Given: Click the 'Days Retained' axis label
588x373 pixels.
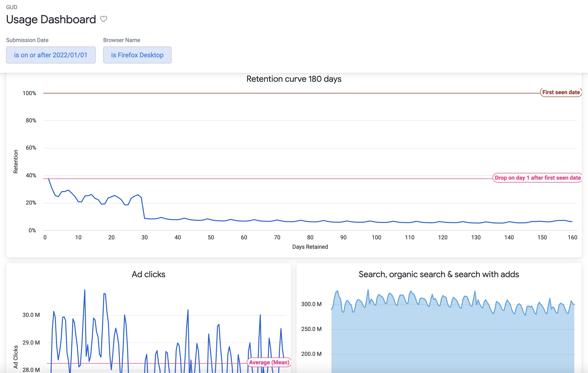Looking at the screenshot, I should (x=310, y=247).
